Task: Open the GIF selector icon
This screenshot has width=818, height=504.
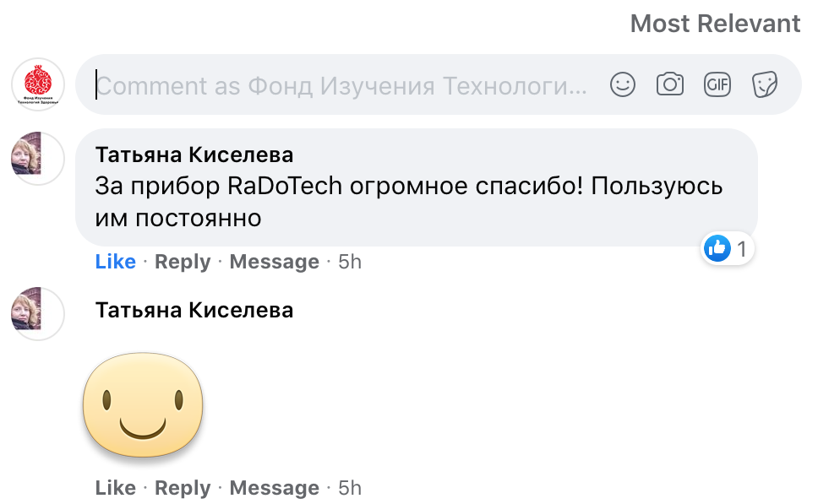Action: [x=717, y=84]
